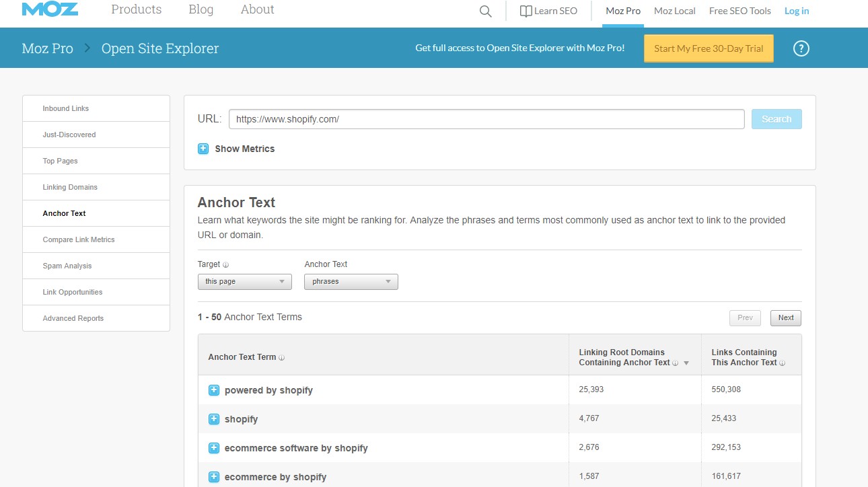Click the help question mark icon
This screenshot has height=487, width=868.
801,48
